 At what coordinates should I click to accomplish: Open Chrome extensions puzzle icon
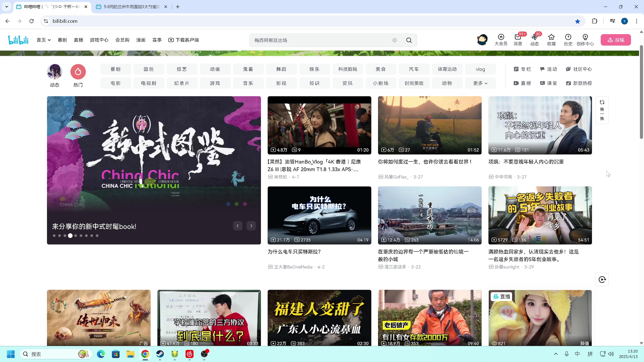594,21
